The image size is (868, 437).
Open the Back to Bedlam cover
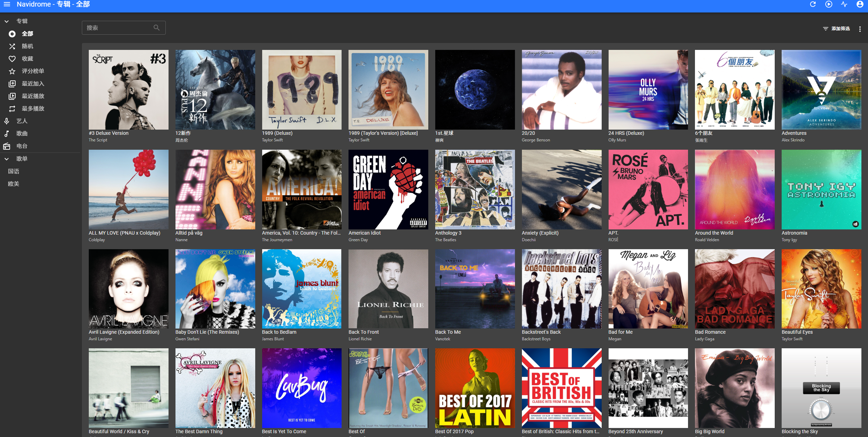(x=302, y=289)
